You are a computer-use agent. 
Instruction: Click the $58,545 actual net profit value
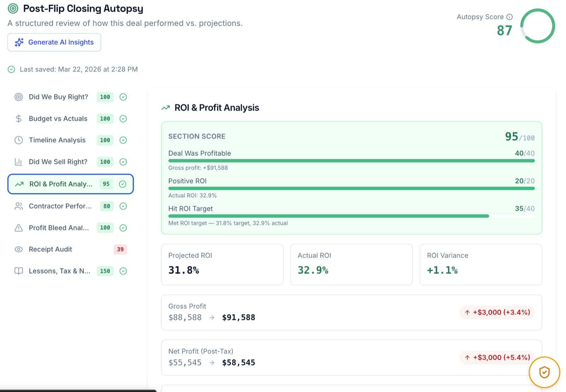[239, 363]
